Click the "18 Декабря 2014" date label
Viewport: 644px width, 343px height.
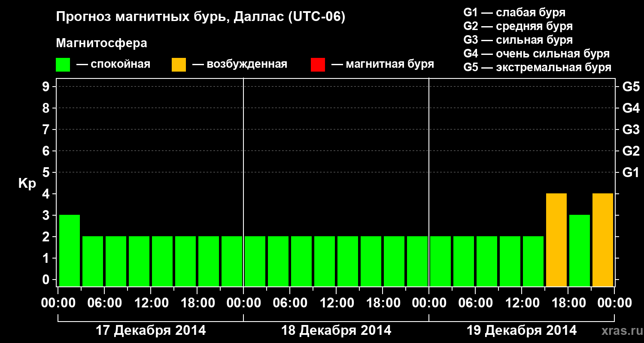tap(336, 331)
